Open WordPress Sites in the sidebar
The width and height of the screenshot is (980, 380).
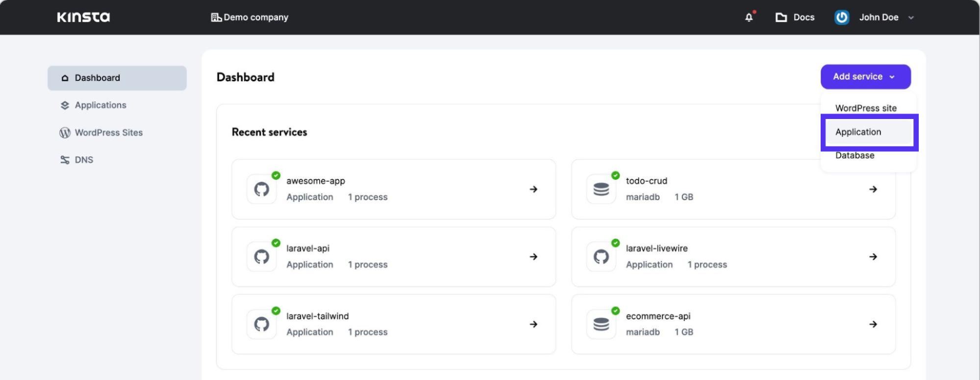coord(108,133)
